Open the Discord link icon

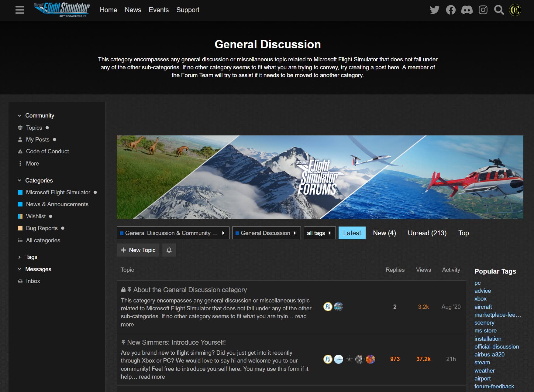(467, 10)
